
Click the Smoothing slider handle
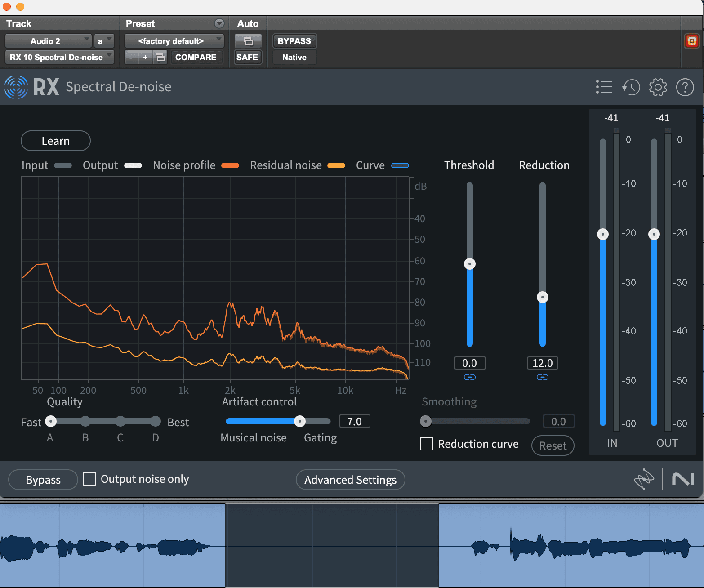tap(426, 421)
